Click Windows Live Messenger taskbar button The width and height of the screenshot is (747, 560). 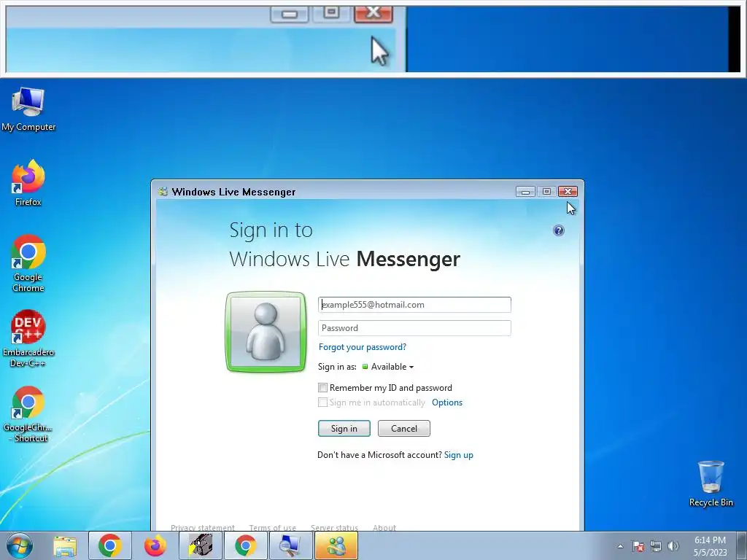pyautogui.click(x=336, y=545)
